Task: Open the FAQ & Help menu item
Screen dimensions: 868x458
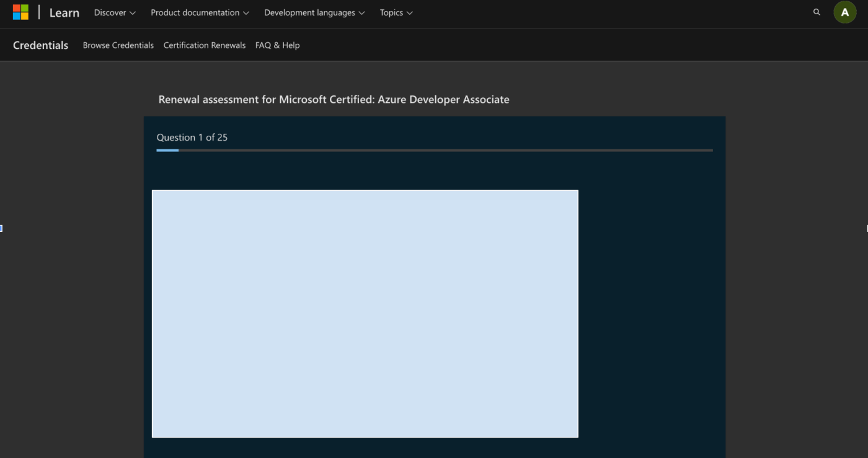Action: [277, 45]
